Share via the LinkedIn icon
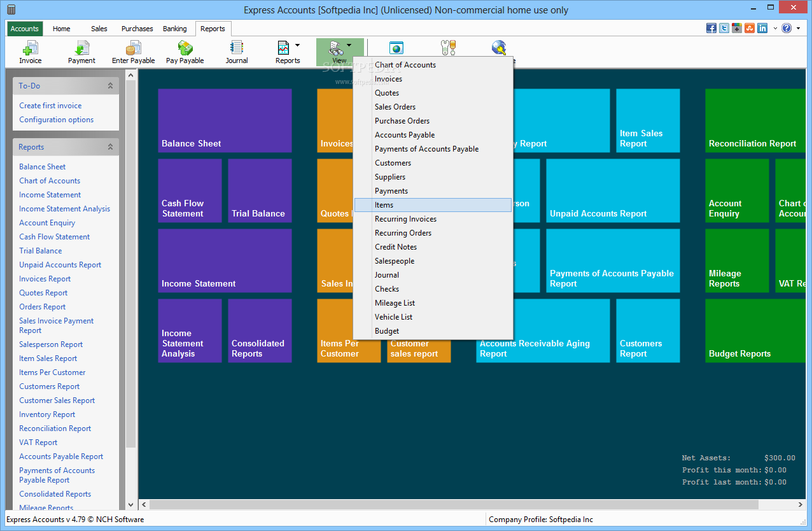 click(x=762, y=28)
